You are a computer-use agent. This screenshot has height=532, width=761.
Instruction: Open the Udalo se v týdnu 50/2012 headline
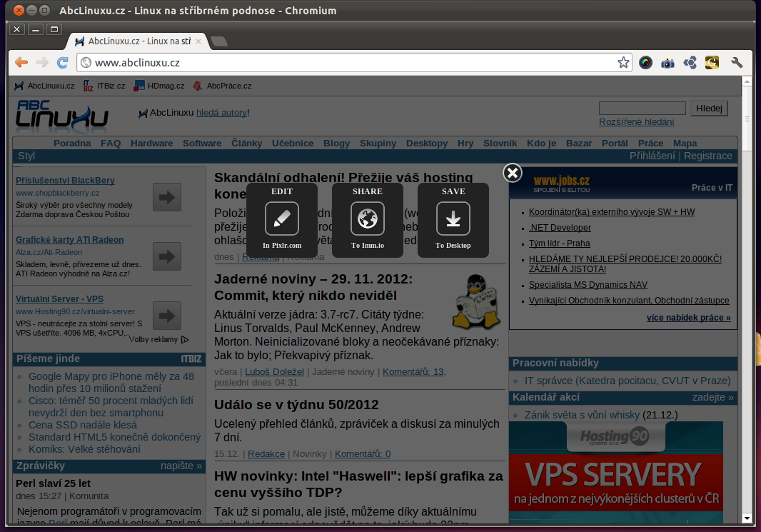coord(296,405)
